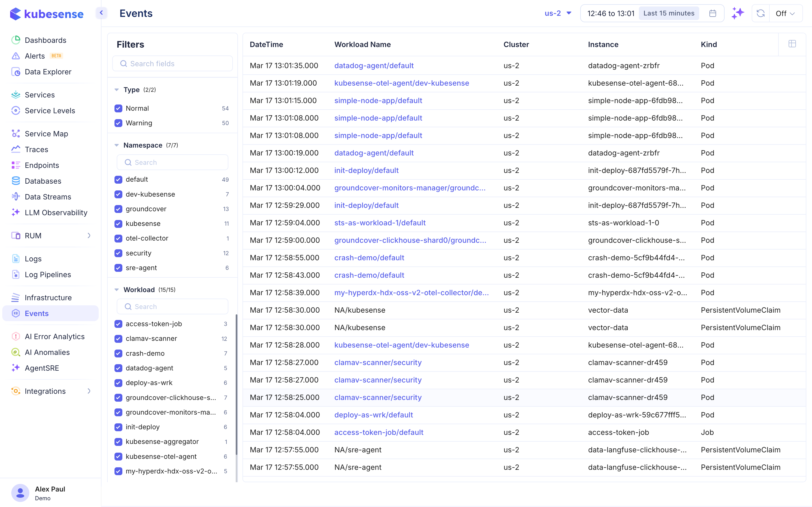The width and height of the screenshot is (812, 507).
Task: Refresh the events list
Action: (x=760, y=13)
